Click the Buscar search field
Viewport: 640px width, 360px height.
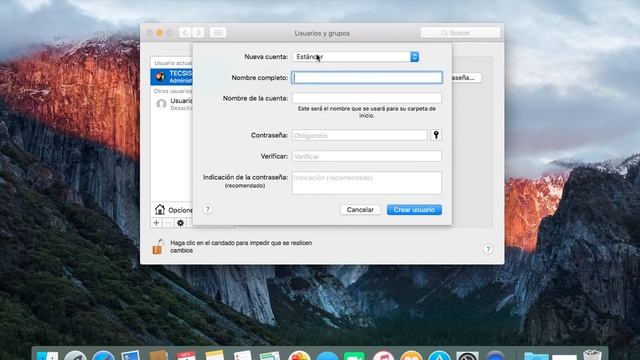tap(460, 33)
